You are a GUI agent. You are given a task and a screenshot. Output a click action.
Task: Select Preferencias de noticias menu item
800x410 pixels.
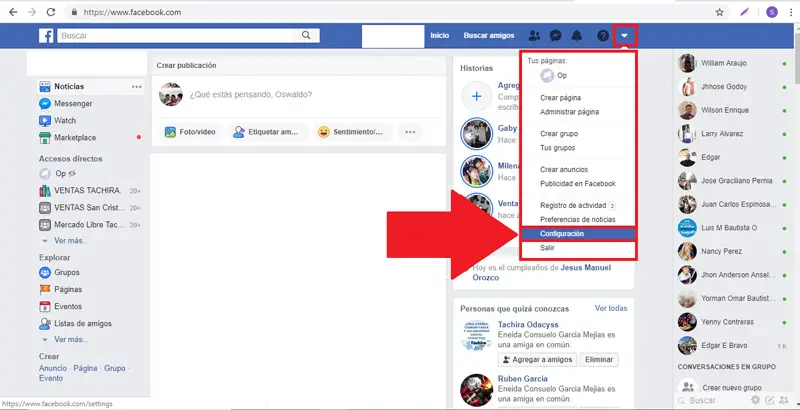[x=578, y=220]
